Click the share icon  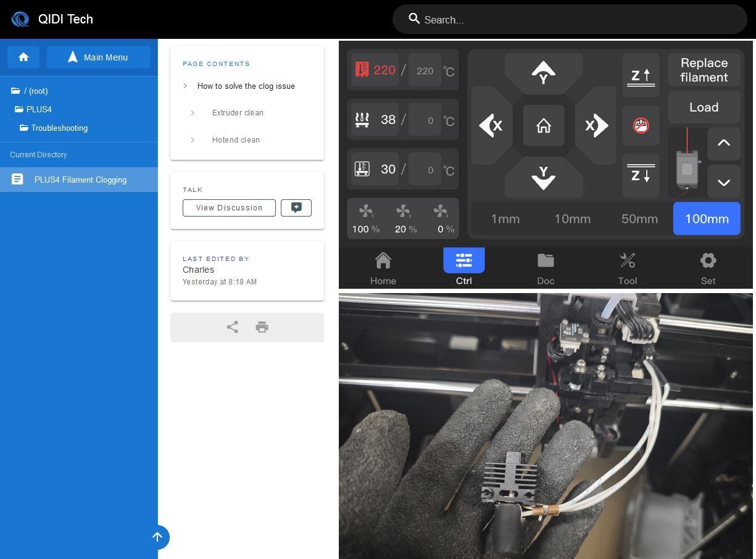(232, 327)
